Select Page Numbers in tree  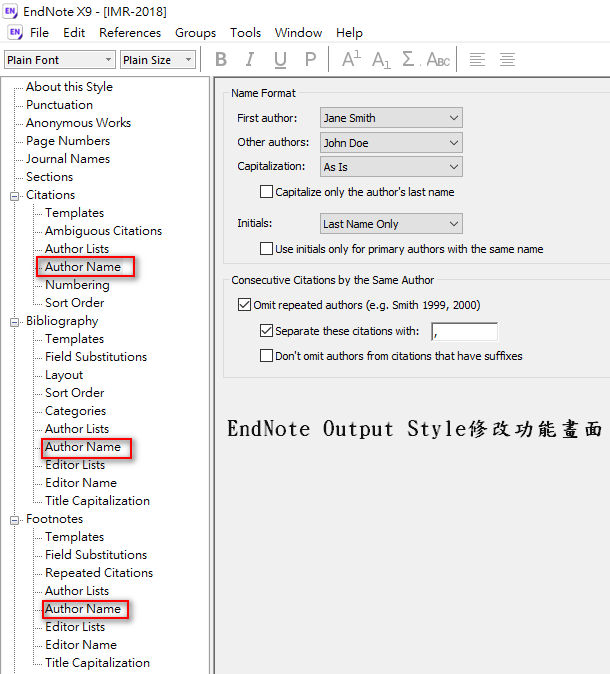(x=68, y=141)
